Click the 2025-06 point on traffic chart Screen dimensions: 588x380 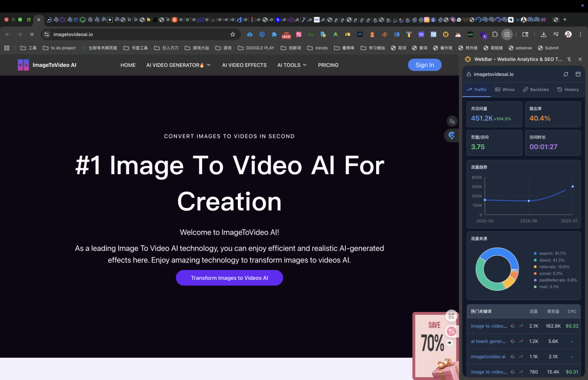(529, 201)
